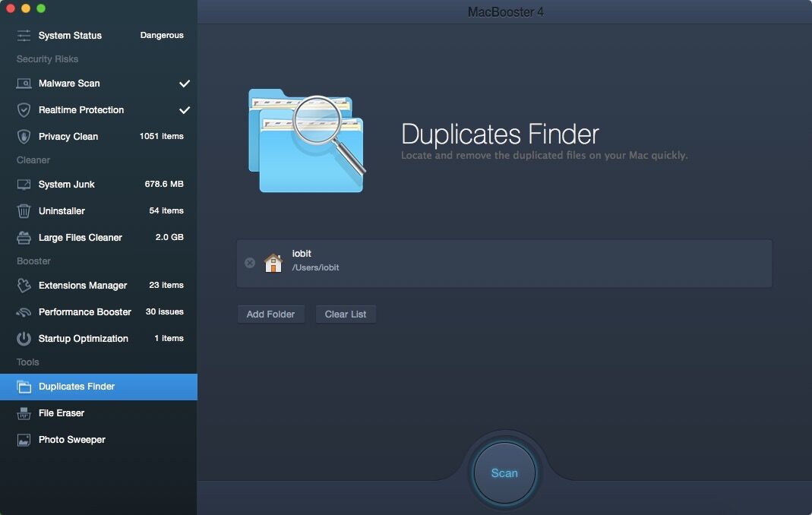
Task: Click the Malware Scan checkmark status
Action: point(185,84)
